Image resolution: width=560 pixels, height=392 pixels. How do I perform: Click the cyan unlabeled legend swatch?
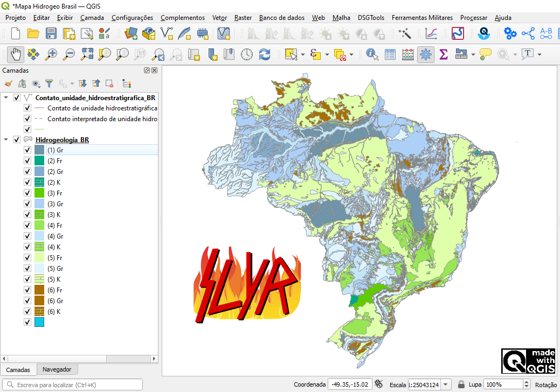pos(39,322)
